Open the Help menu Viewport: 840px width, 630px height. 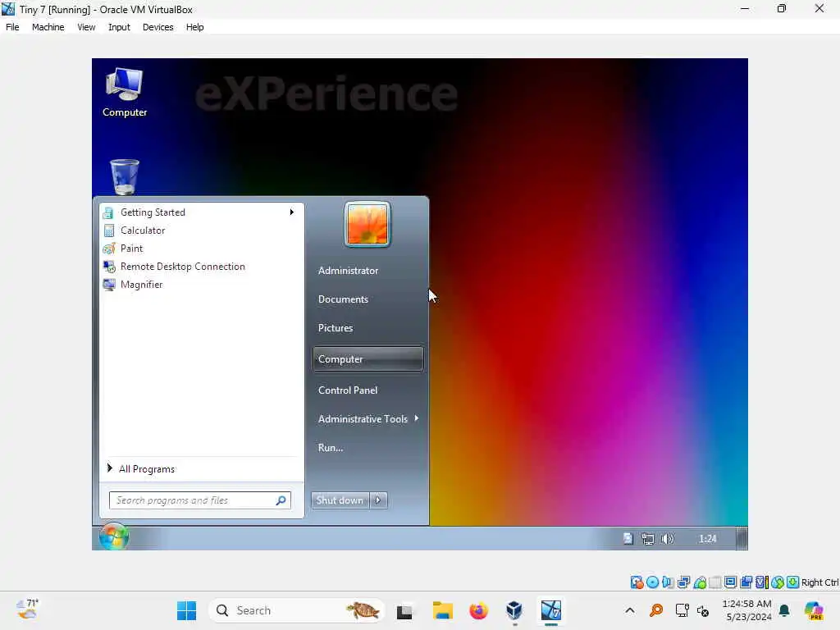point(195,27)
